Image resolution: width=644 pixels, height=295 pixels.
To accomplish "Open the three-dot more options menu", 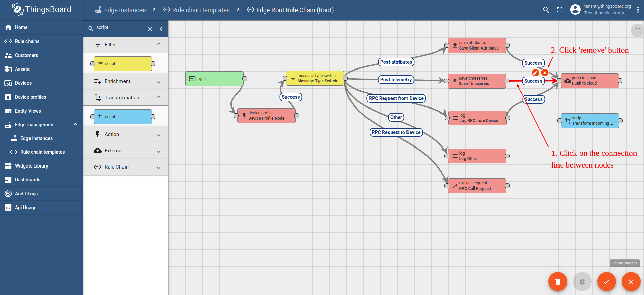I will [638, 10].
